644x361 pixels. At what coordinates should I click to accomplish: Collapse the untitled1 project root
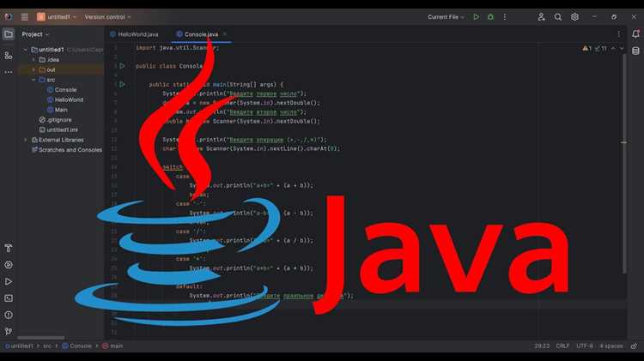tap(26, 50)
